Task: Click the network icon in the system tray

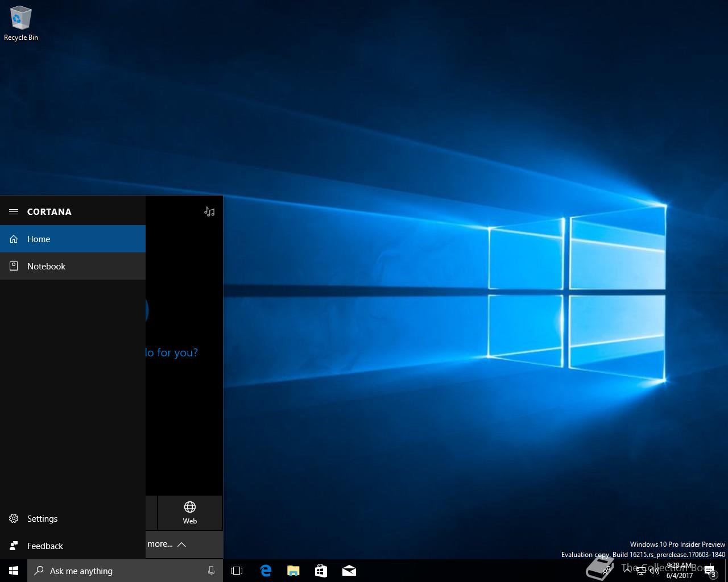Action: pos(640,571)
